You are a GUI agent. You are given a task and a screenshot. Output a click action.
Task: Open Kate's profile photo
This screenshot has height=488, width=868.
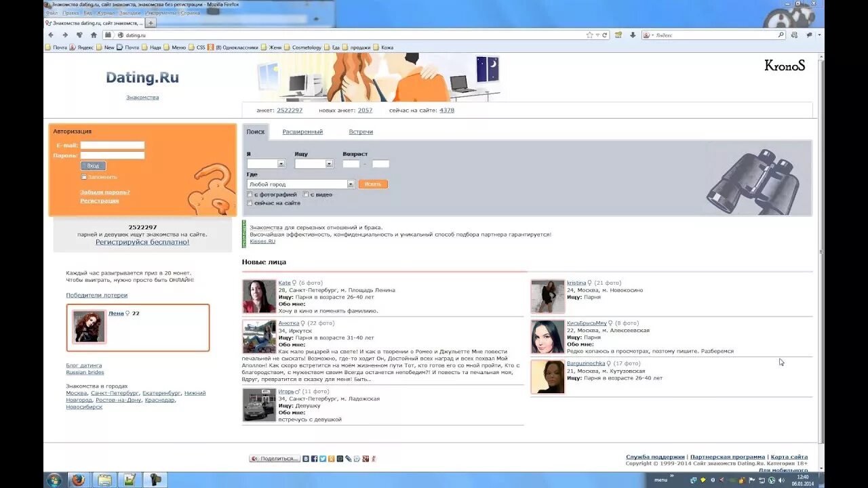click(x=259, y=296)
